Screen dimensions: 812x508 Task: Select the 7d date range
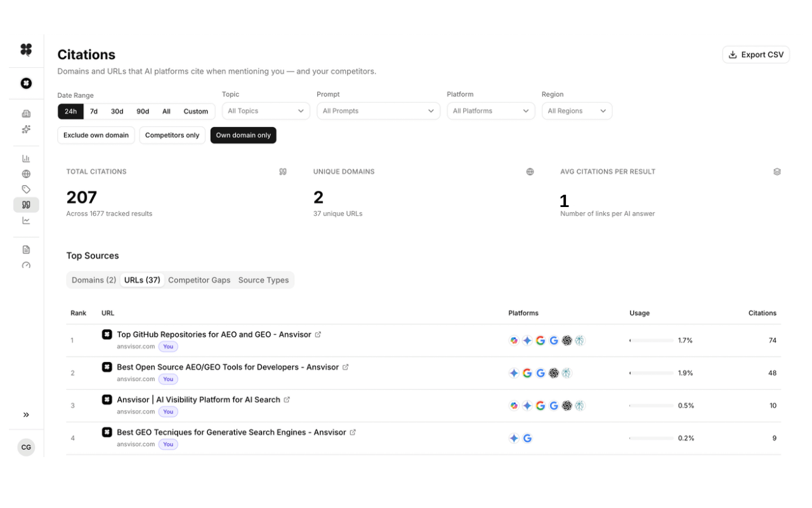click(94, 111)
